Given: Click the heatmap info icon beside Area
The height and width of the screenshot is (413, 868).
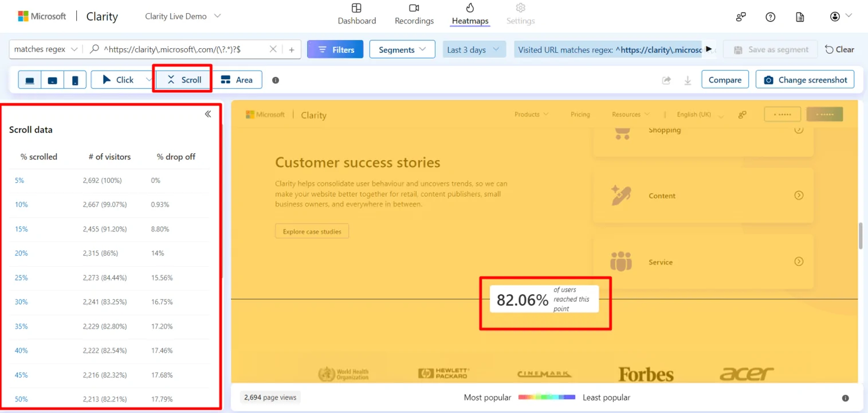Looking at the screenshot, I should [276, 80].
